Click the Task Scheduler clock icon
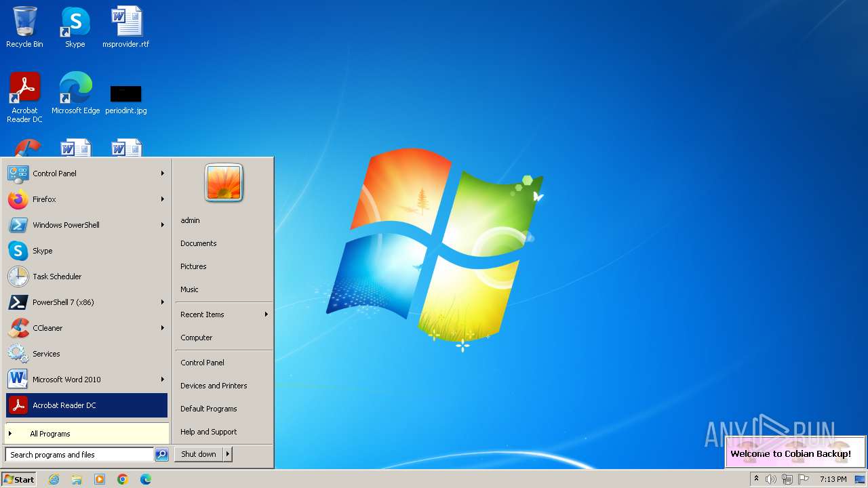 (18, 277)
